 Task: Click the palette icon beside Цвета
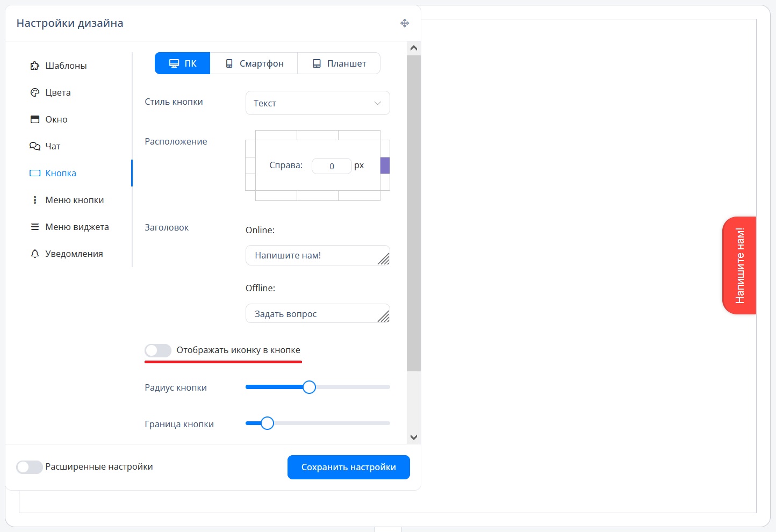click(35, 92)
